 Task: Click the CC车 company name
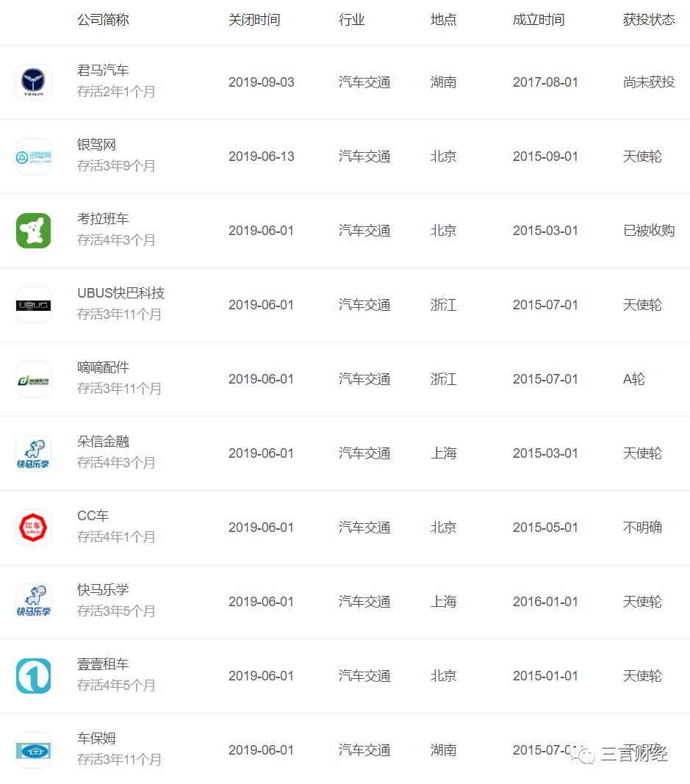[93, 516]
